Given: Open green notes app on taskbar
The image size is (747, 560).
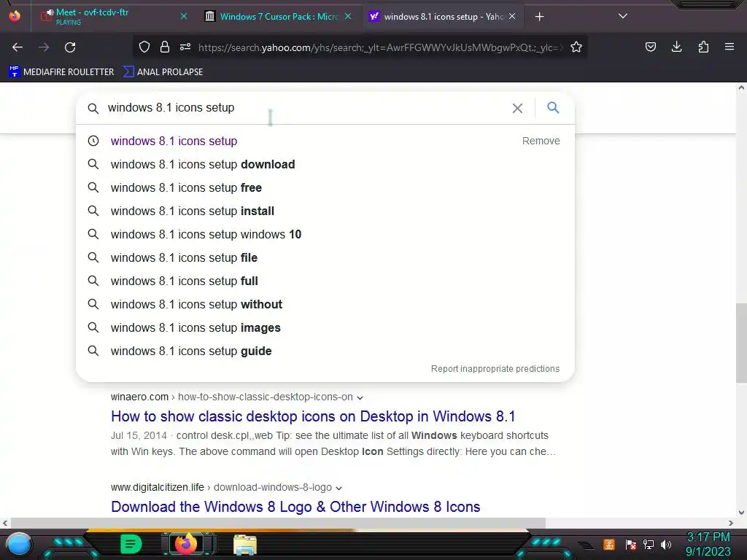Looking at the screenshot, I should click(x=131, y=544).
